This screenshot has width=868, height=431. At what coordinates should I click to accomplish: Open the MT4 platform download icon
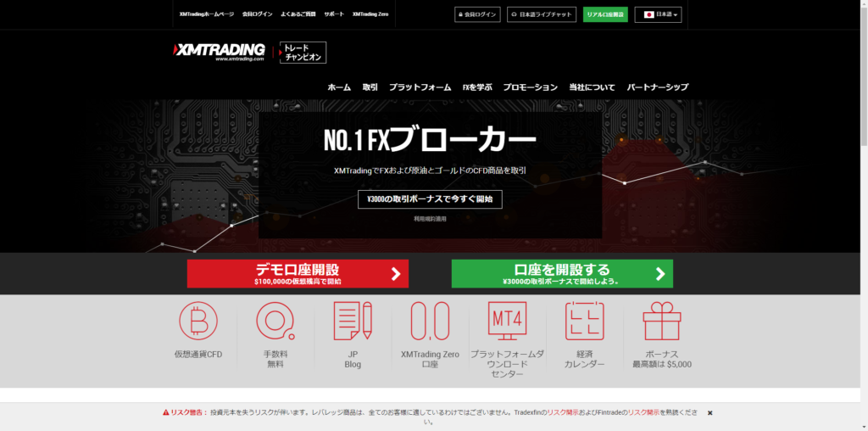[x=507, y=320]
